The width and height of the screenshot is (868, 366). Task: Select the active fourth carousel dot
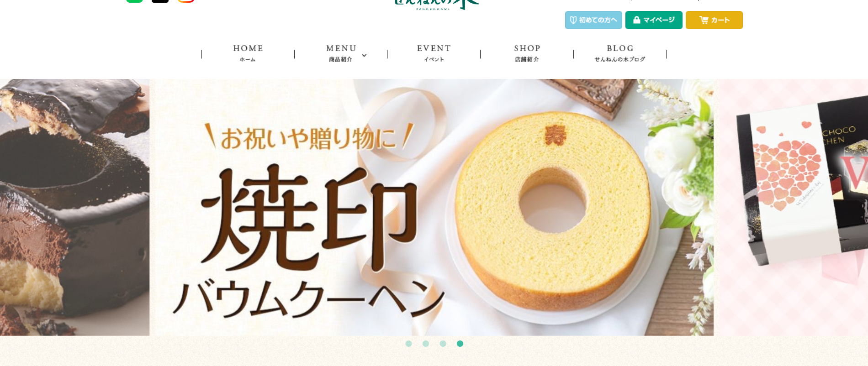pyautogui.click(x=460, y=344)
